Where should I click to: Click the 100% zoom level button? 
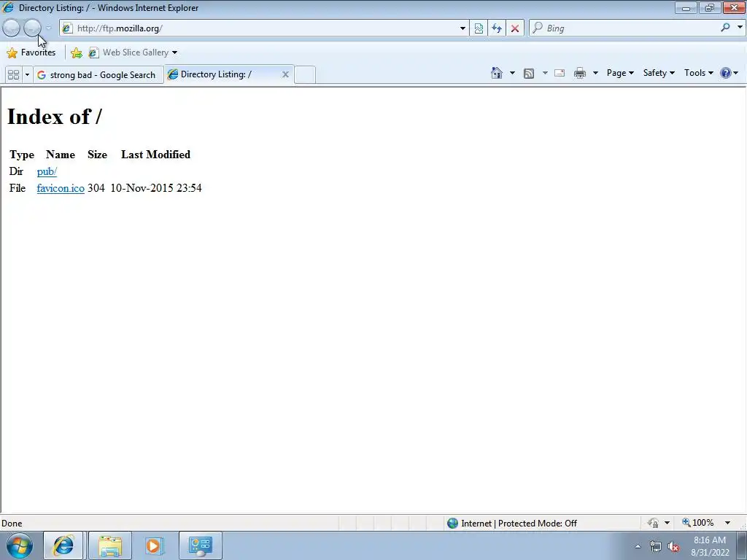(698, 523)
